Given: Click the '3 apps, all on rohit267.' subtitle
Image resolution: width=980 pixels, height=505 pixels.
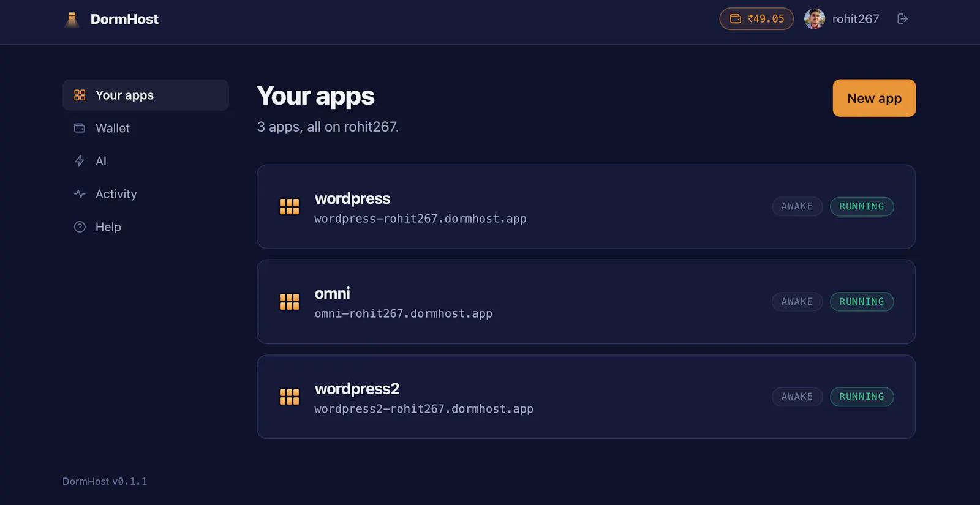Looking at the screenshot, I should click(x=328, y=127).
